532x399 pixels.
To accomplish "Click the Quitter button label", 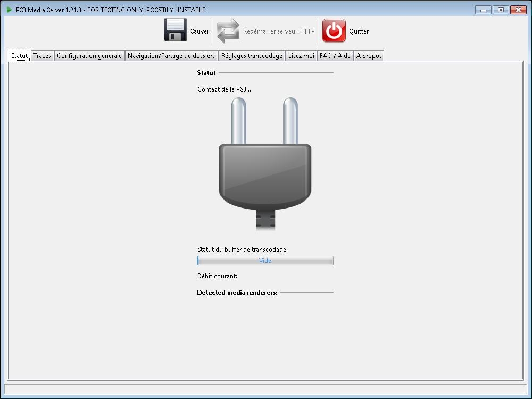I will tap(359, 31).
